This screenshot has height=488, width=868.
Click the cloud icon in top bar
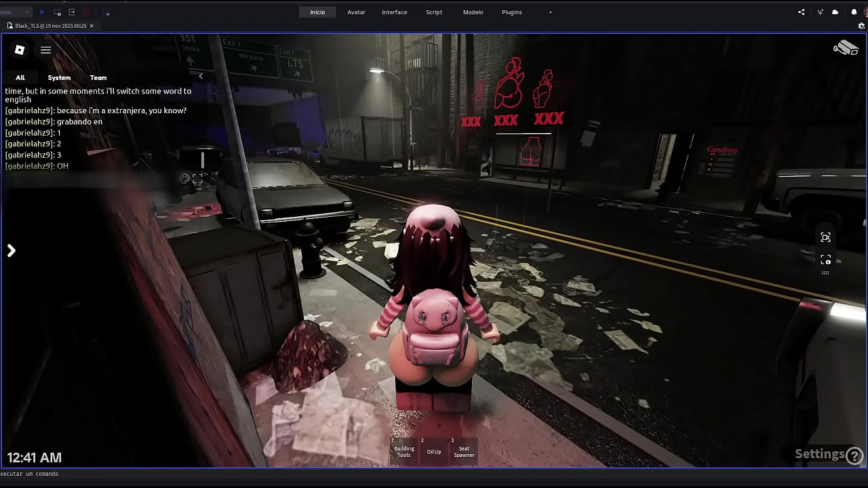click(835, 12)
